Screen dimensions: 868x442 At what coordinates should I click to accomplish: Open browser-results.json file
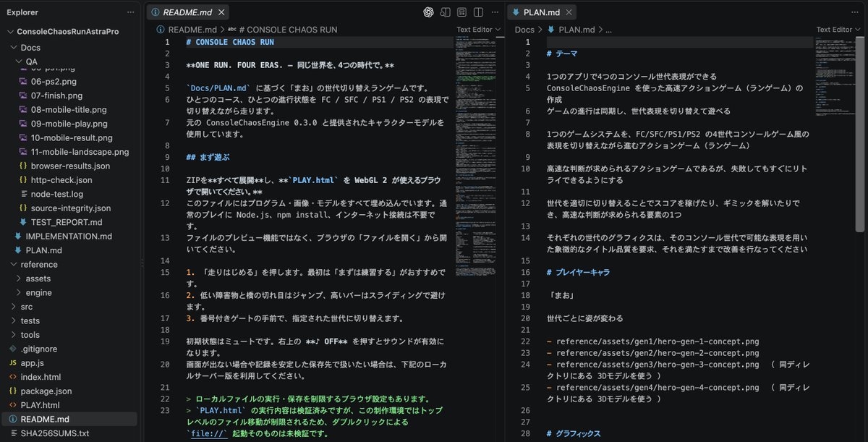(69, 166)
